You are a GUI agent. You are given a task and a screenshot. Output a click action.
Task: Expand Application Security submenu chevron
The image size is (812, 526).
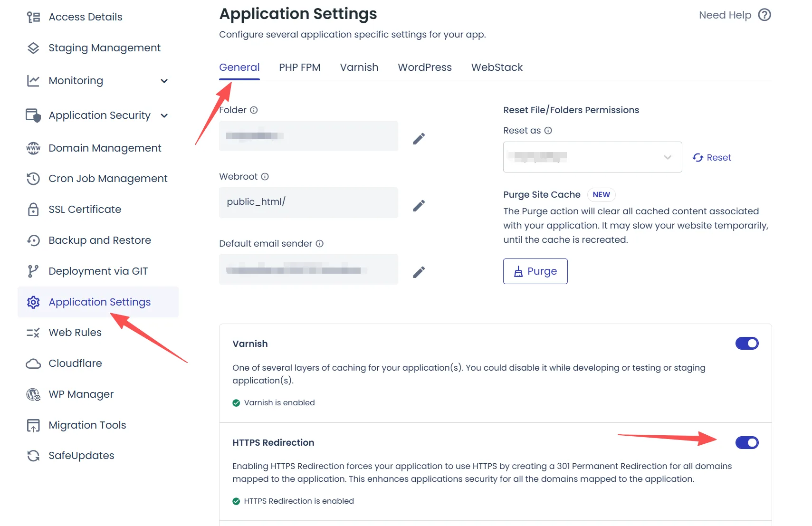[164, 115]
